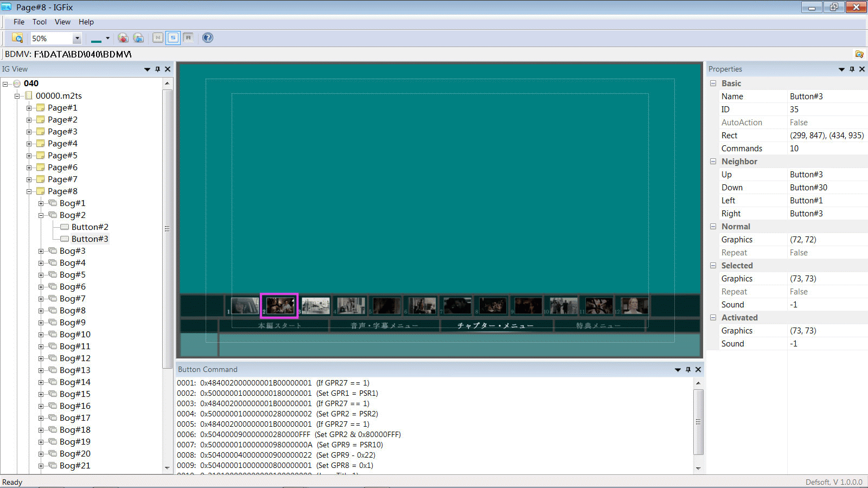The image size is (868, 488).
Task: Click the import graphics disc icon
Action: tap(138, 38)
